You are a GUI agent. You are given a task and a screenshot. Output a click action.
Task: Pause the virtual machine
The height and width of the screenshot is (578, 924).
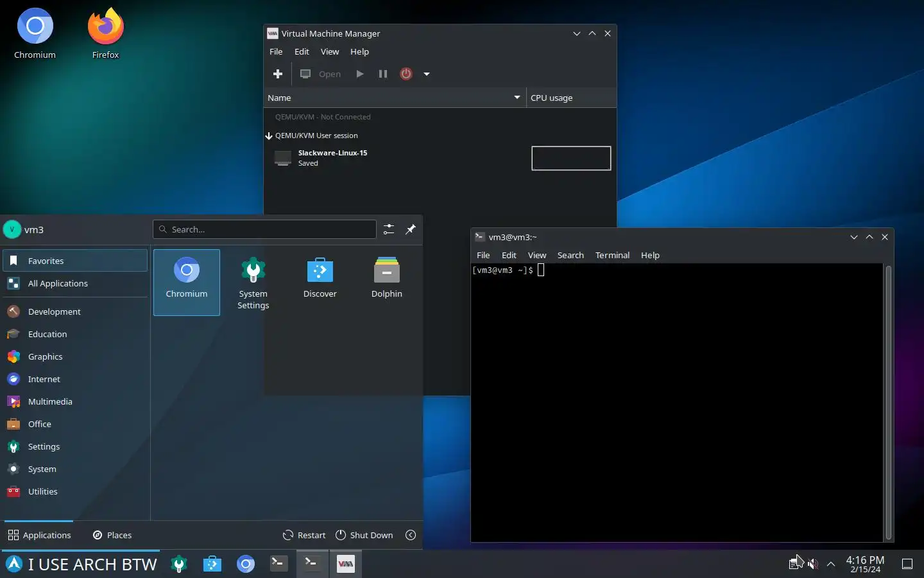(x=383, y=74)
